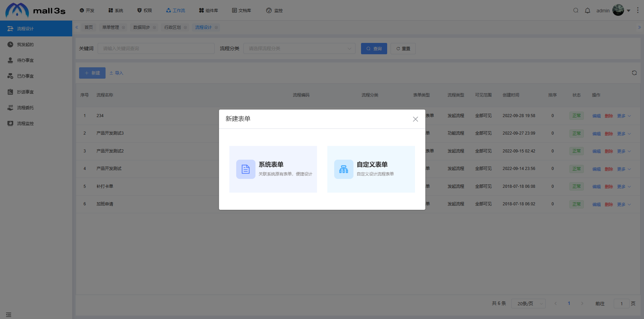The image size is (644, 319).
Task: Click the mall3s logo
Action: coord(35,10)
